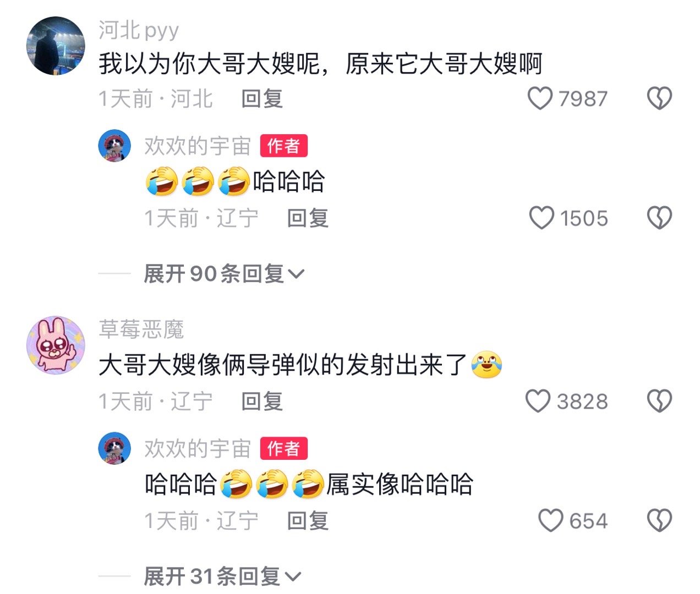Screen dimensions: 700x594
Task: Reply to 河北pyy's comment
Action: (x=262, y=99)
